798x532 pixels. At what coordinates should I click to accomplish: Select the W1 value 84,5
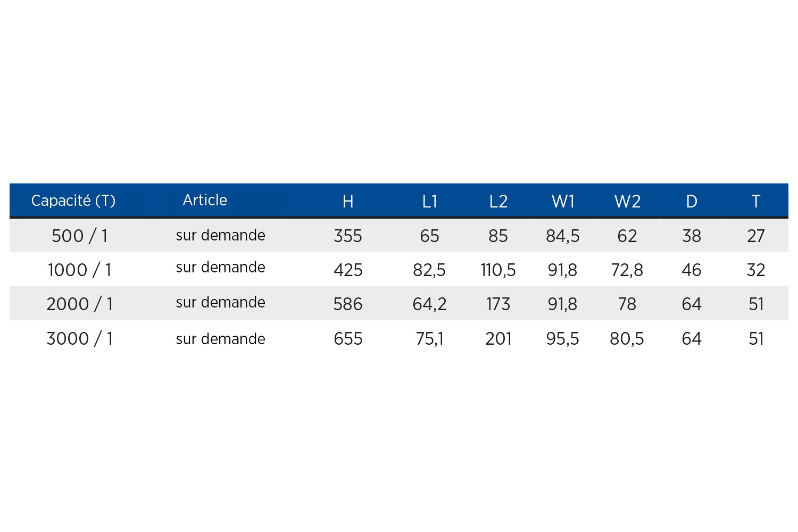(x=563, y=236)
